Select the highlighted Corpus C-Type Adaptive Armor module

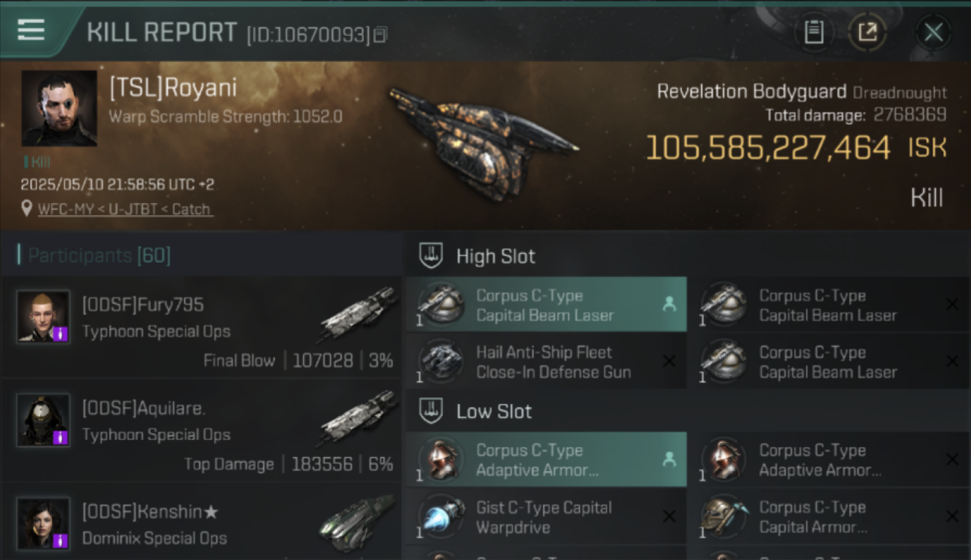pyautogui.click(x=546, y=460)
